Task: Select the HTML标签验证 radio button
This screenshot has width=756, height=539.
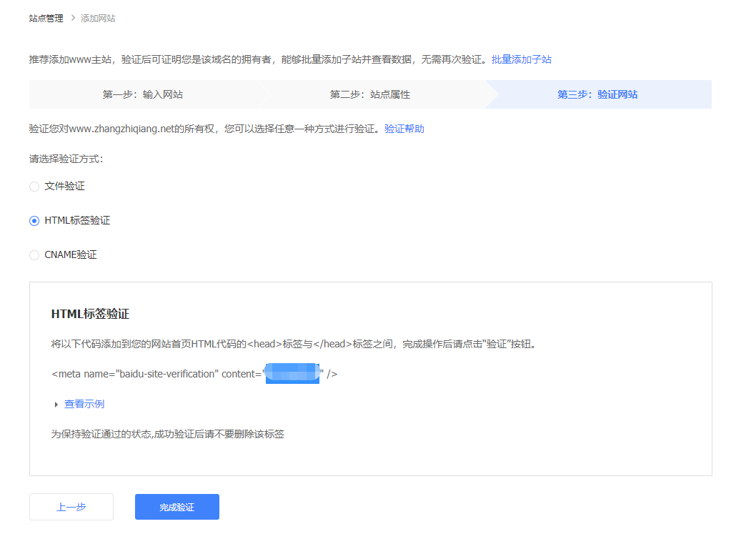Action: (x=34, y=221)
